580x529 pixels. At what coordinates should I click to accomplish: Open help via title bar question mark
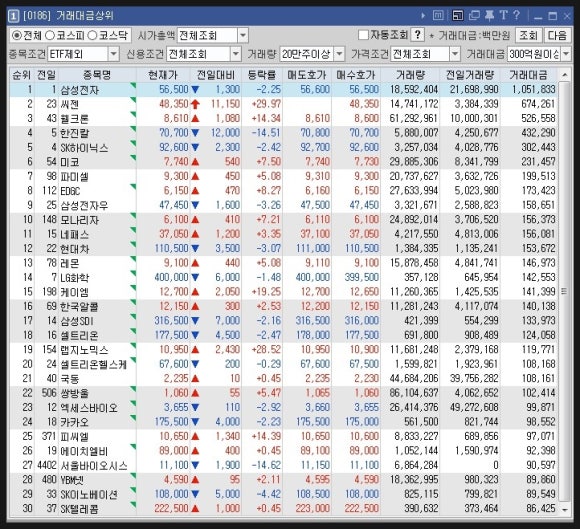516,16
